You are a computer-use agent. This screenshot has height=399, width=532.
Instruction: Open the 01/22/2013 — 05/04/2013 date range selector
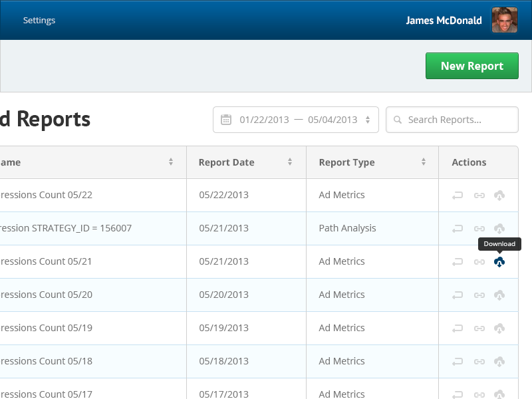tap(295, 120)
